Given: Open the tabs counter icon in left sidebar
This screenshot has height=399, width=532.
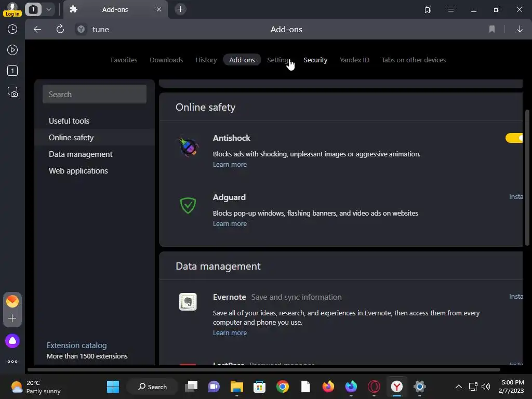Looking at the screenshot, I should [x=12, y=71].
